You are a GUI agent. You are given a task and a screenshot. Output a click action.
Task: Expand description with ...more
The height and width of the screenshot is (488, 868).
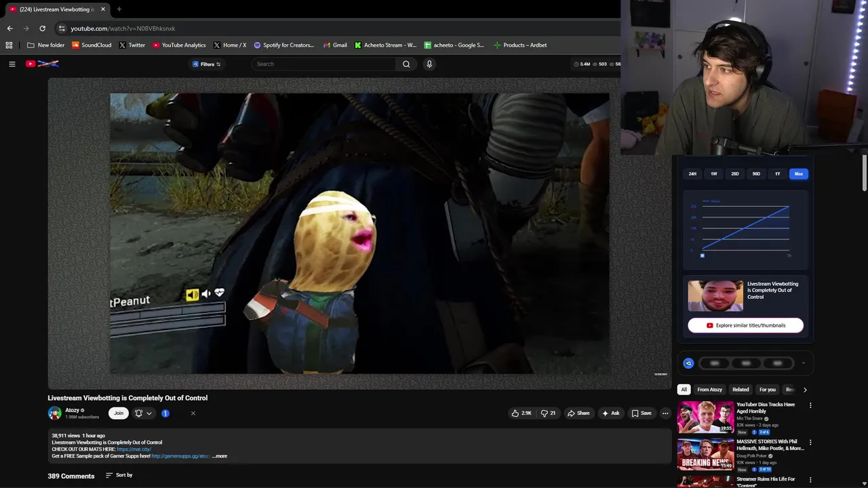(220, 456)
